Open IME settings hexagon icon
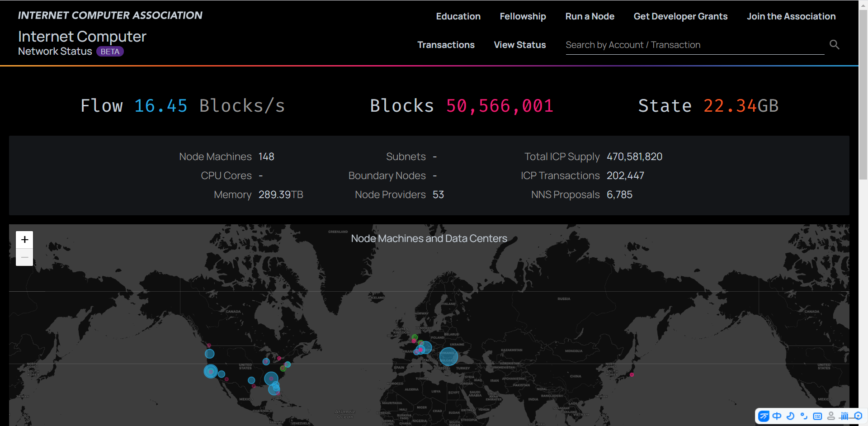Viewport: 868px width, 426px height. point(858,416)
